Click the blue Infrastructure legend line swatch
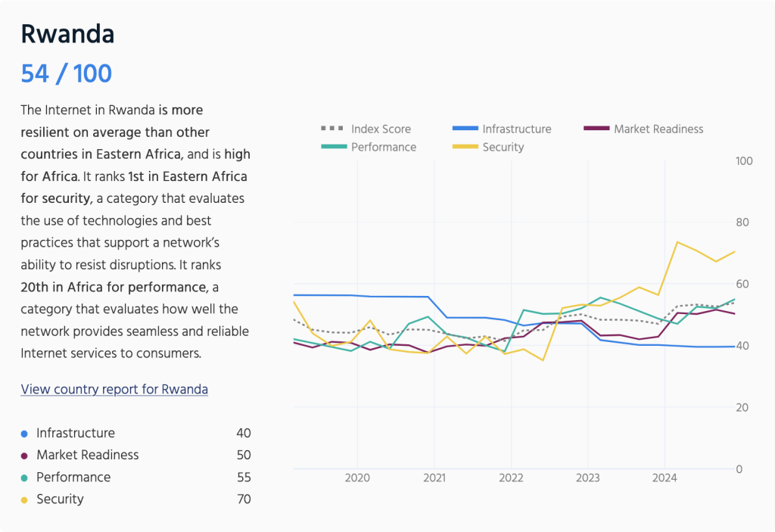775x532 pixels. (464, 129)
